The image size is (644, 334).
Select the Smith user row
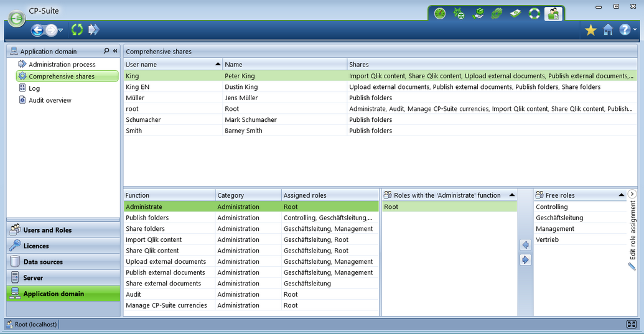380,131
